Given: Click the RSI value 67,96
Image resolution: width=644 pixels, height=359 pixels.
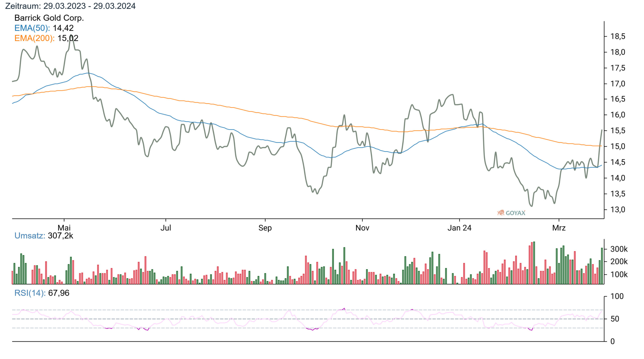Looking at the screenshot, I should [x=59, y=293].
